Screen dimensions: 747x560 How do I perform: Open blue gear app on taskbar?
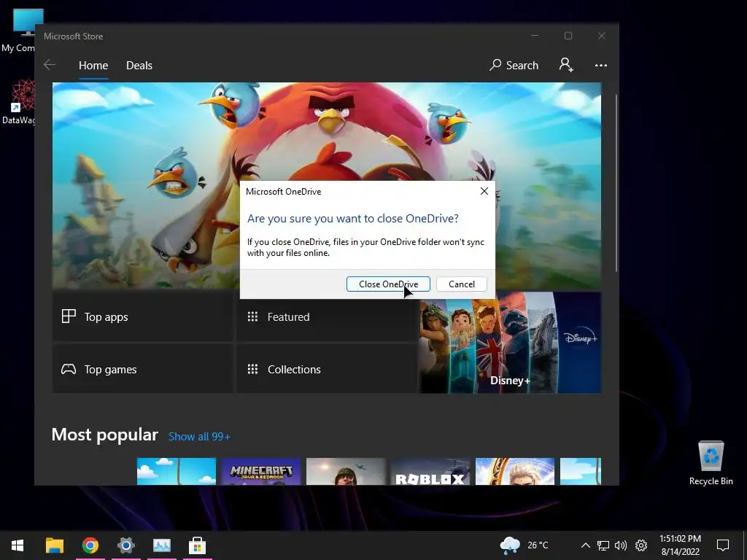click(126, 545)
